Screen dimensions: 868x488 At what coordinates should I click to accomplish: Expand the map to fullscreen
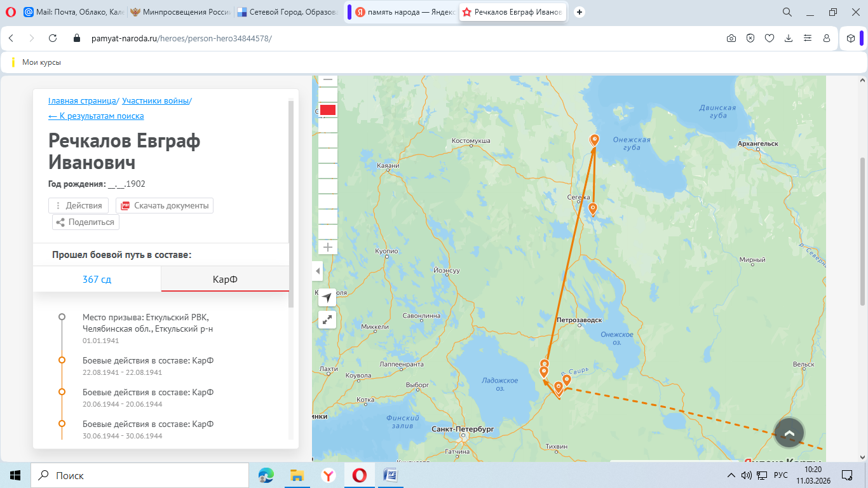tap(327, 320)
